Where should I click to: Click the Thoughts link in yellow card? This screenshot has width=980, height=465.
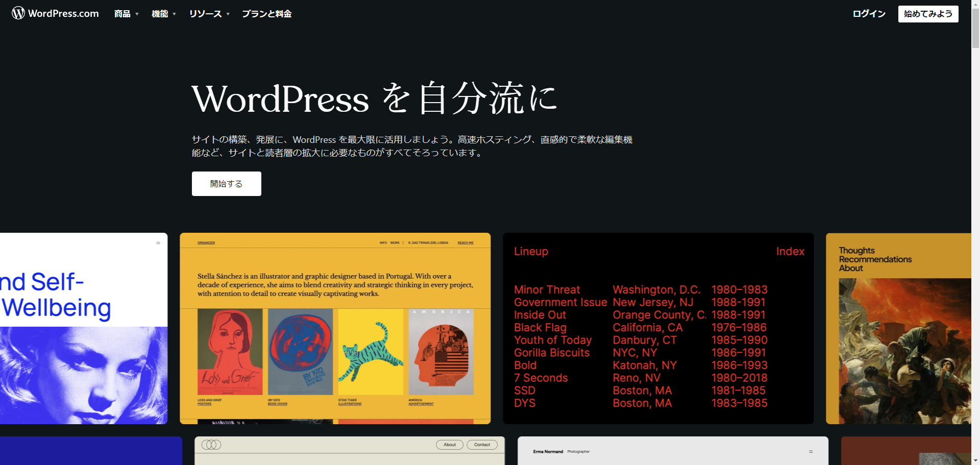point(856,251)
